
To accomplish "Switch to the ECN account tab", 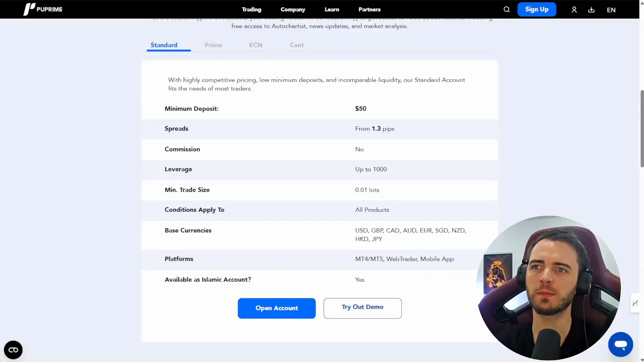I will click(x=256, y=45).
